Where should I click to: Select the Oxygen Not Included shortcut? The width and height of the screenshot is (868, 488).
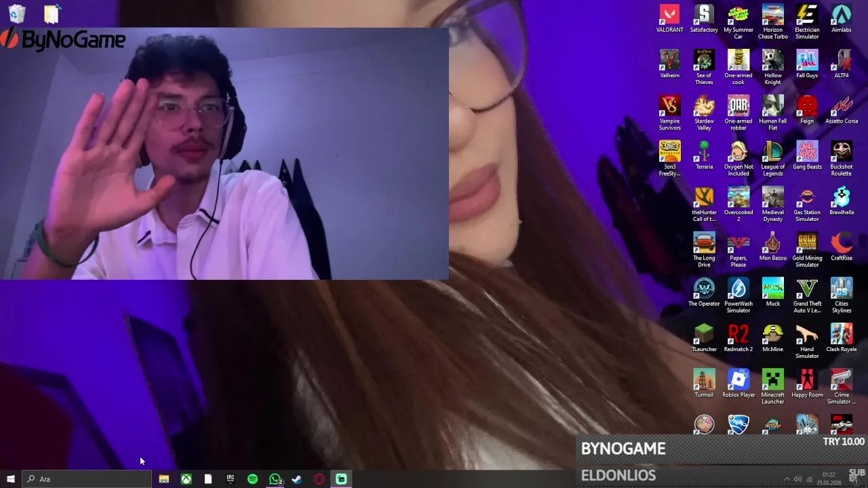pos(738,158)
